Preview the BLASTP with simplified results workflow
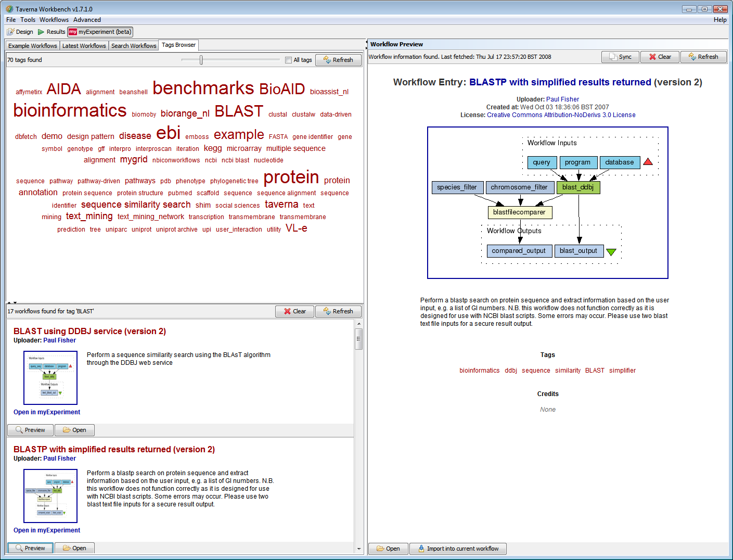 pos(30,548)
